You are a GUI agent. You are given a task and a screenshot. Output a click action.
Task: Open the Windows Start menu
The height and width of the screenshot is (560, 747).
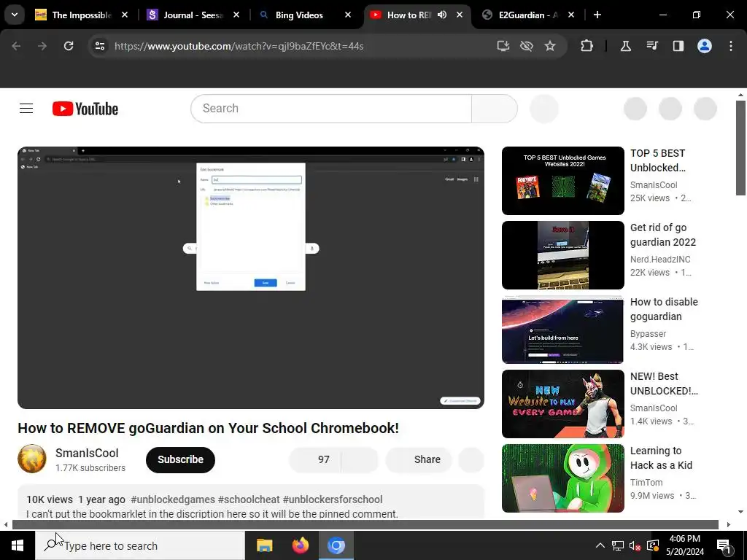coord(18,545)
